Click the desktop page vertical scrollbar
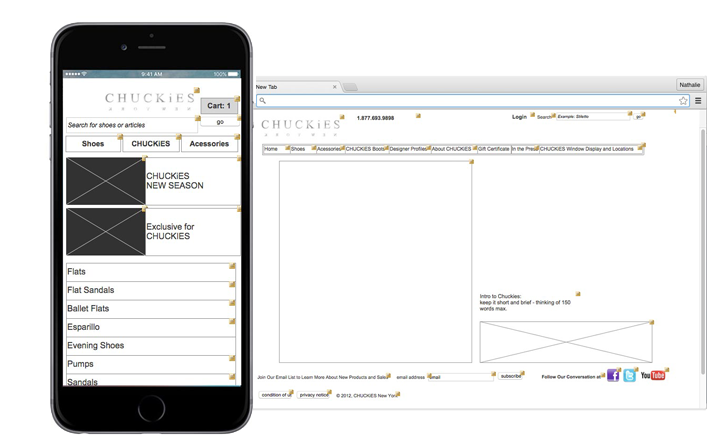This screenshot has width=724, height=442. coord(703,252)
